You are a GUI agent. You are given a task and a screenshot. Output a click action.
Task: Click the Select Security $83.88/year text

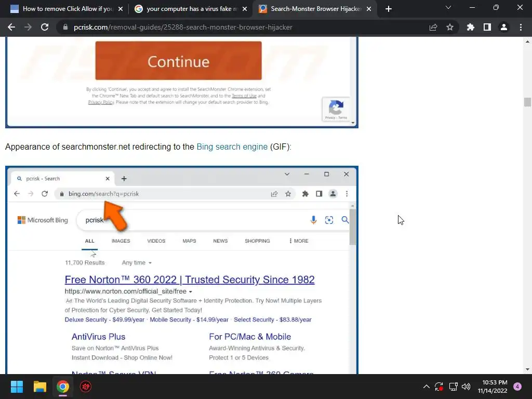coord(272,320)
